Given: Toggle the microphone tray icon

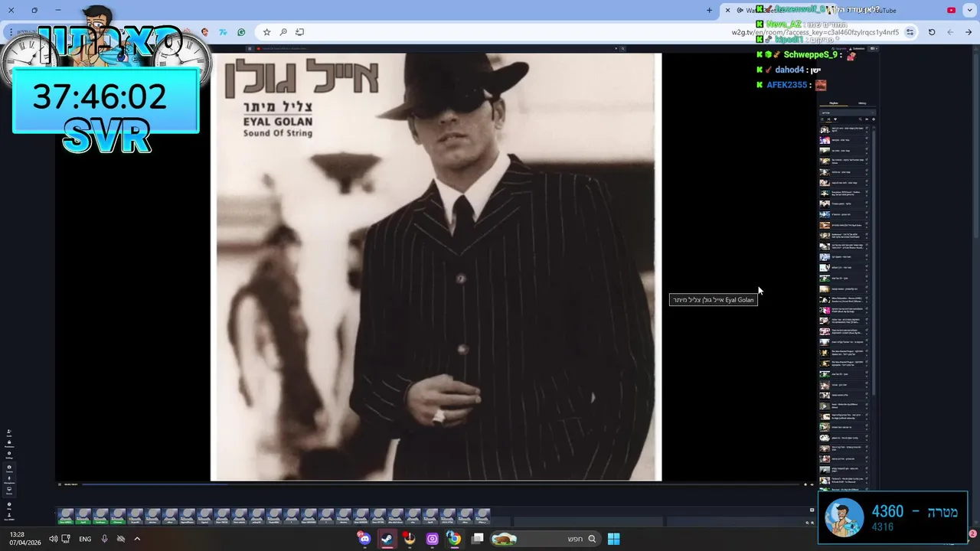Looking at the screenshot, I should tap(105, 539).
